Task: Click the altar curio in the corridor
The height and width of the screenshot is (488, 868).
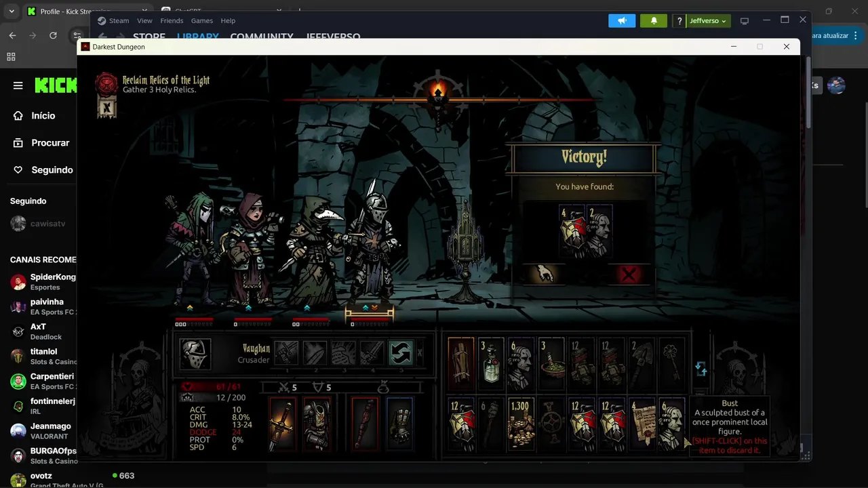Action: click(466, 251)
